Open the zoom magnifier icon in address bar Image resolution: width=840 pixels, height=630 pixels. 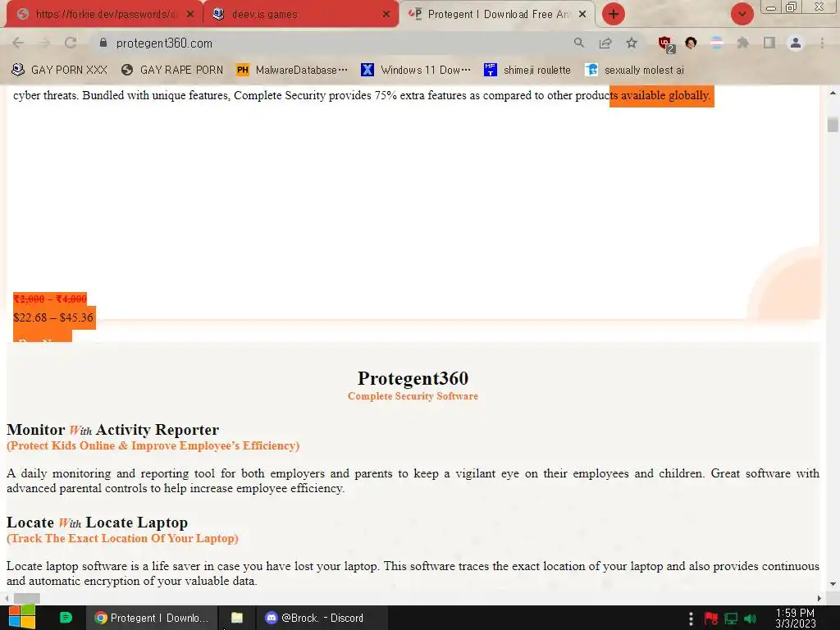pyautogui.click(x=578, y=43)
